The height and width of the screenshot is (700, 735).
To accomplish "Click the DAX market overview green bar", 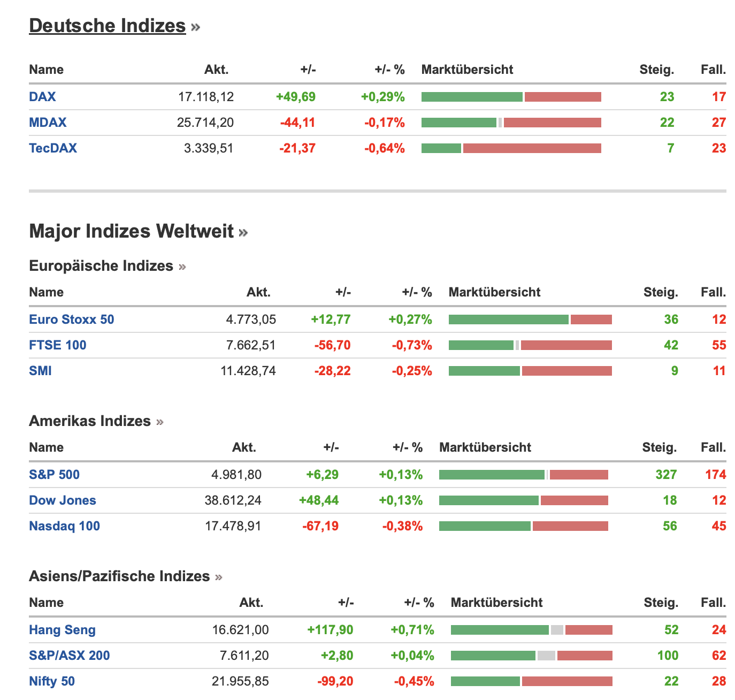I will (x=471, y=97).
